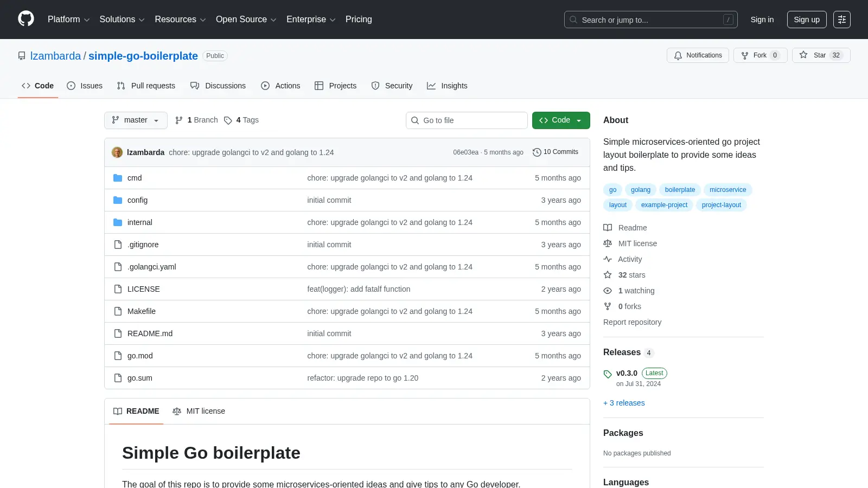Open the accessibility settings icon in header
The width and height of the screenshot is (868, 488).
coord(842,20)
